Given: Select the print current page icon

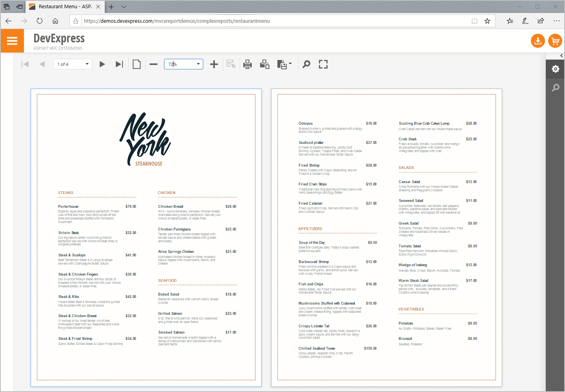Looking at the screenshot, I should point(264,64).
